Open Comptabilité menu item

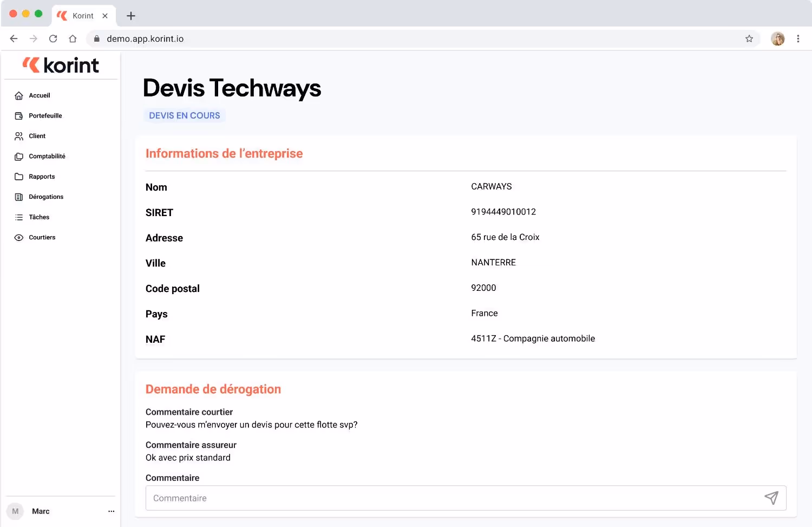(47, 157)
